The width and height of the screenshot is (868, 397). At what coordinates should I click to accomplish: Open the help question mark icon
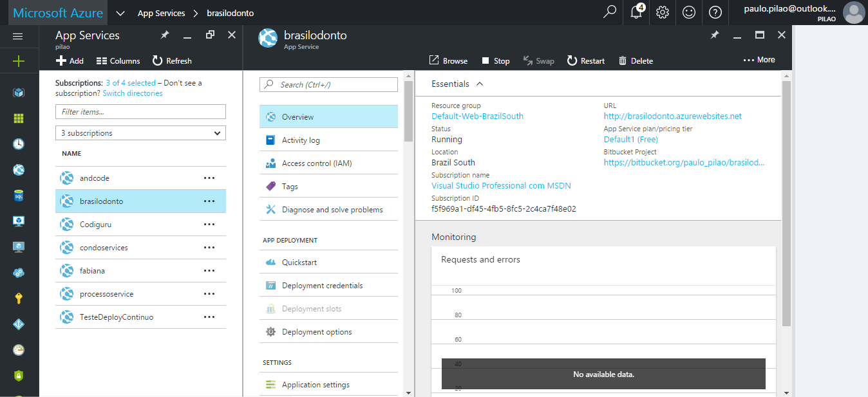pyautogui.click(x=715, y=12)
